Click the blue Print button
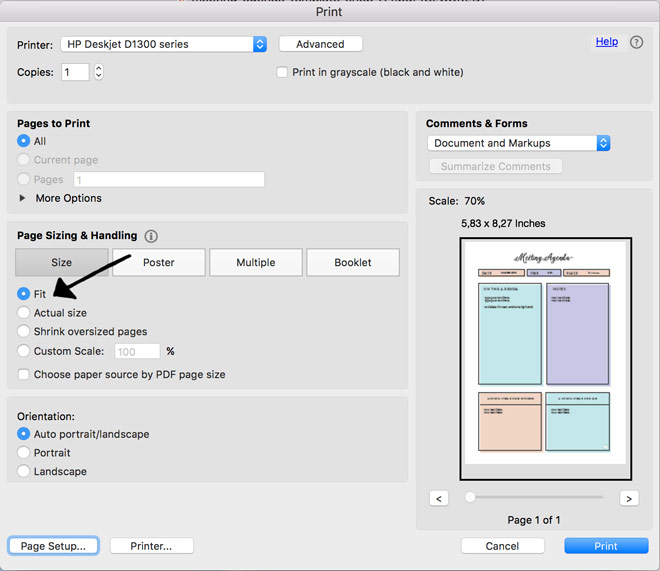Screen dimensions: 660x571 coord(605,546)
